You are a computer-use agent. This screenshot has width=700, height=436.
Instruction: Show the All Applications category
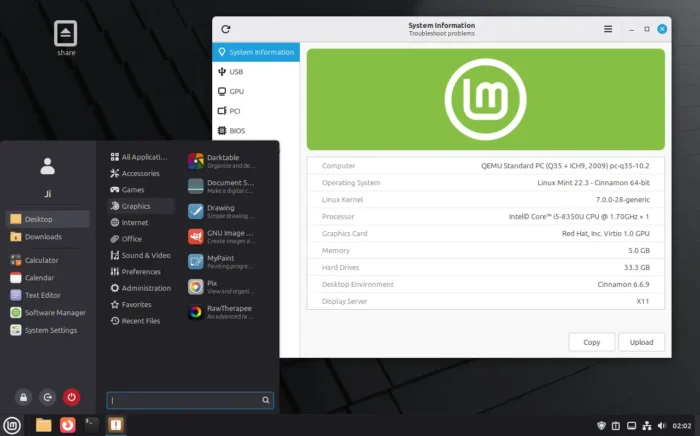coord(141,157)
